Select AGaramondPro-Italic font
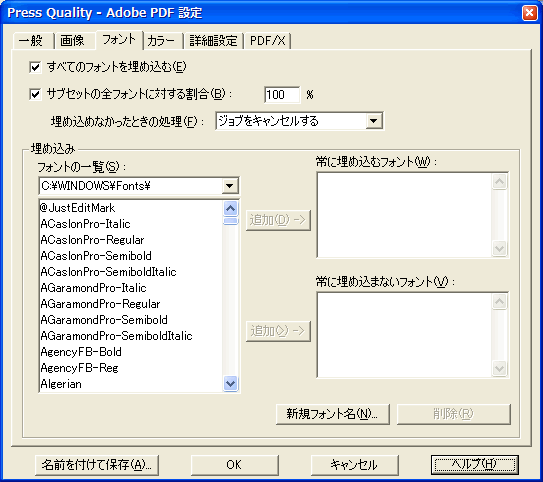Image resolution: width=543 pixels, height=482 pixels. 132,288
